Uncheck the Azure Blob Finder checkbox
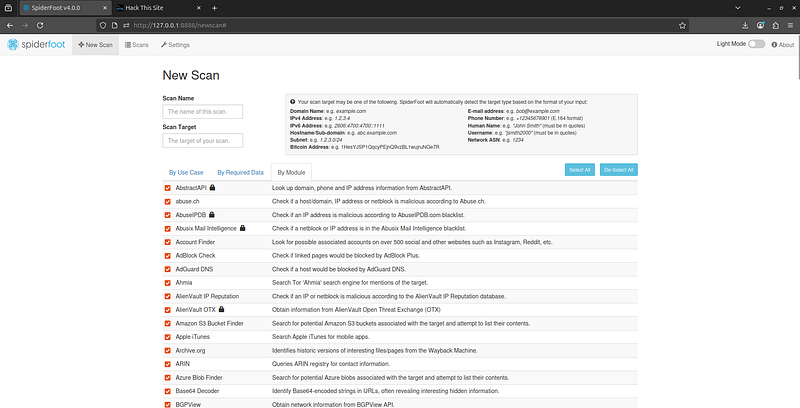The width and height of the screenshot is (800, 408). click(167, 377)
